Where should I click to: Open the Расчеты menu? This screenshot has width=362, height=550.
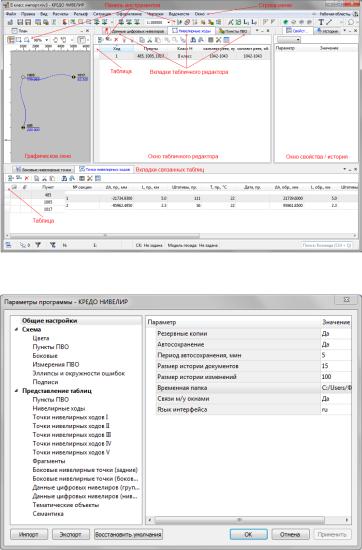pos(60,14)
